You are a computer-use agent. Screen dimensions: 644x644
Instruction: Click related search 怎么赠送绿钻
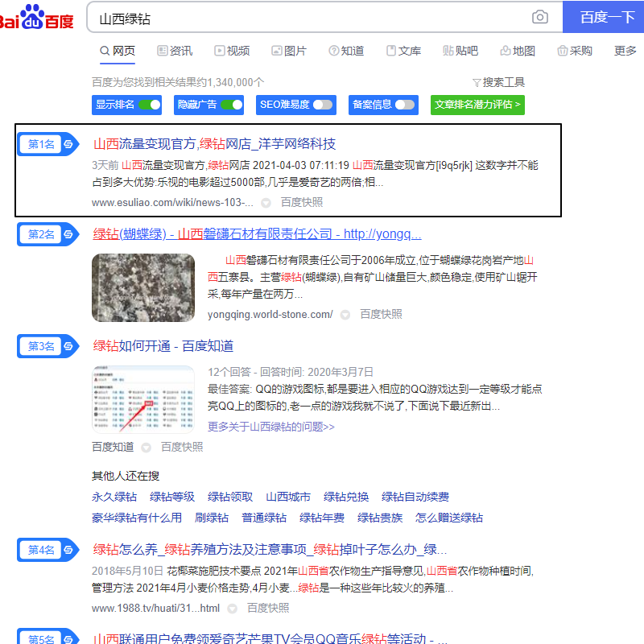tap(449, 518)
